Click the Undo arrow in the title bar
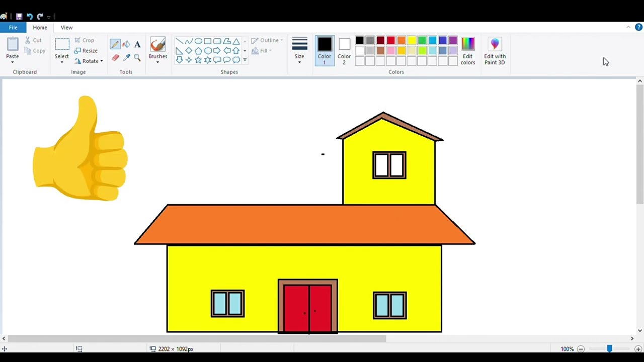 coord(30,16)
